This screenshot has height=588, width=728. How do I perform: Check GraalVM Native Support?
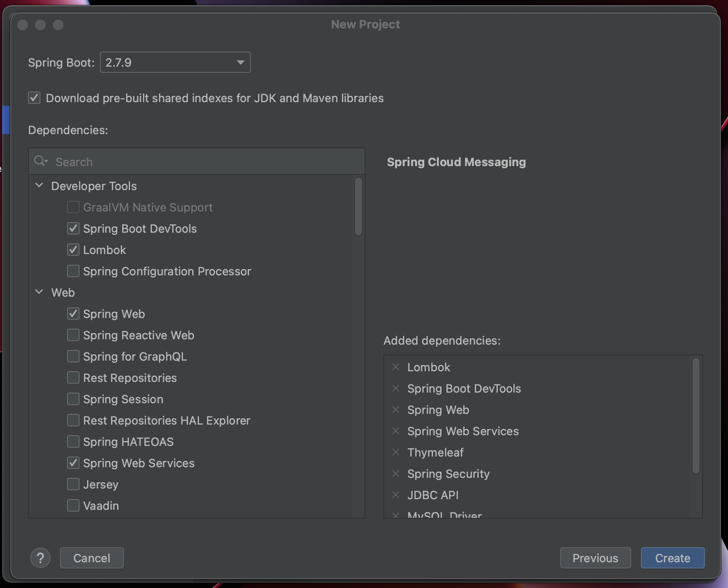(73, 207)
